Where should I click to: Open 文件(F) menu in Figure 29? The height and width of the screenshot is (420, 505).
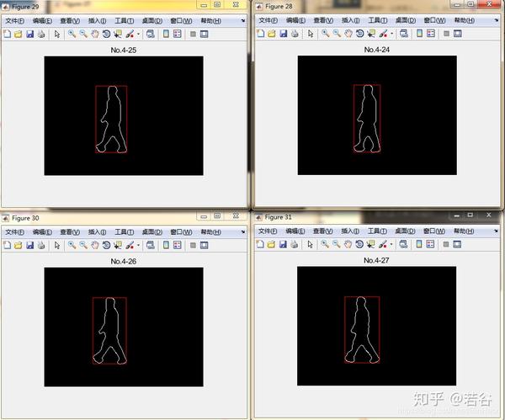coord(15,21)
